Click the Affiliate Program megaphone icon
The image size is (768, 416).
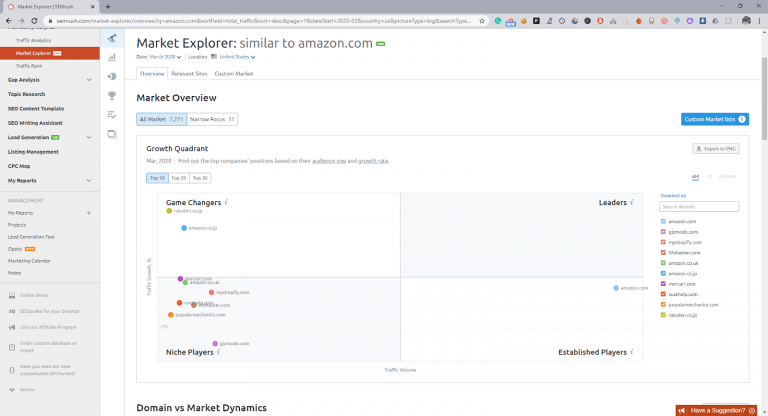(12, 327)
